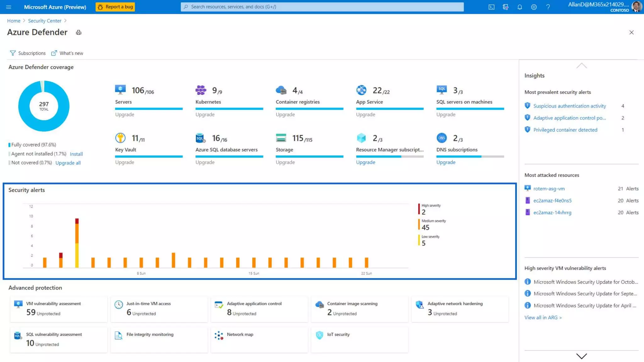644x362 pixels.
Task: Collapse Insights panel with up chevron
Action: point(581,66)
